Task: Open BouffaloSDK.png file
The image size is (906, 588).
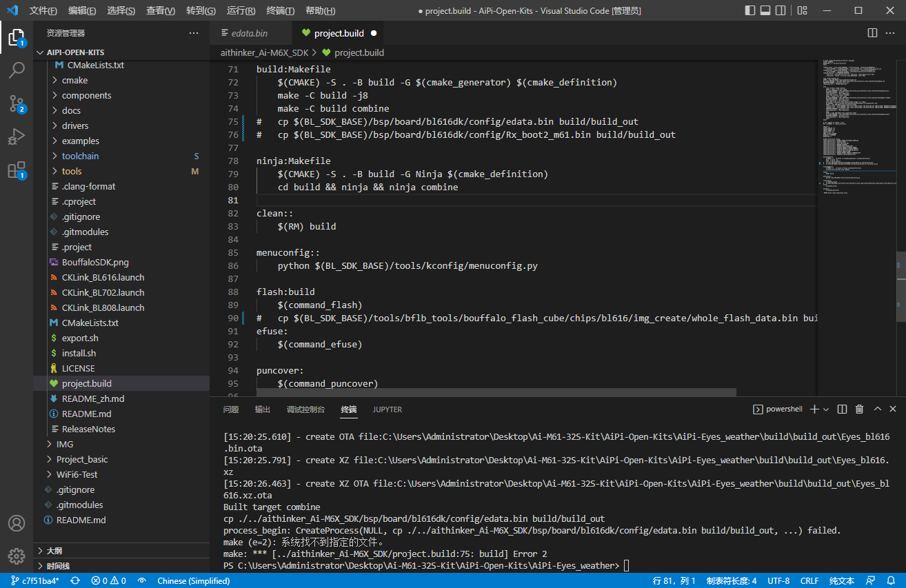Action: [x=121, y=262]
